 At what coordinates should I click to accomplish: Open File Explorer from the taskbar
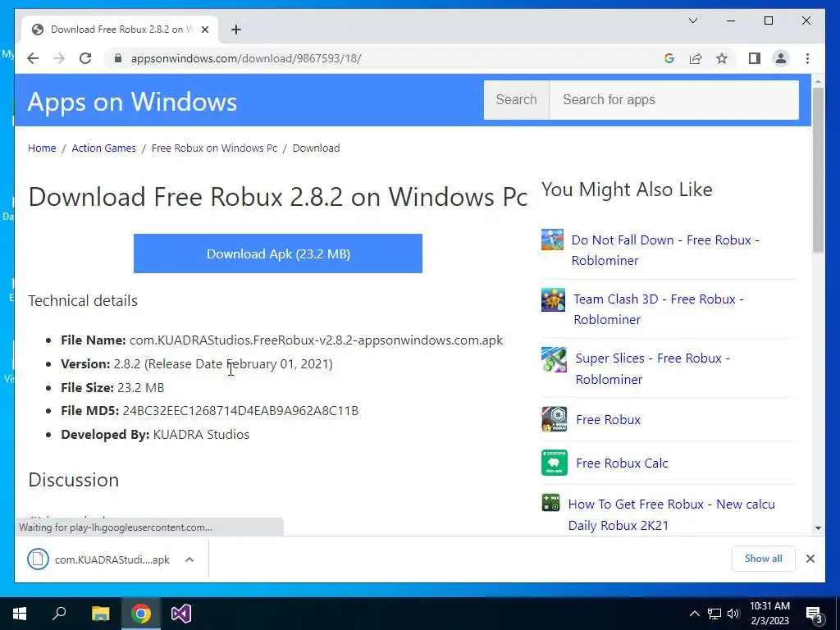tap(100, 614)
